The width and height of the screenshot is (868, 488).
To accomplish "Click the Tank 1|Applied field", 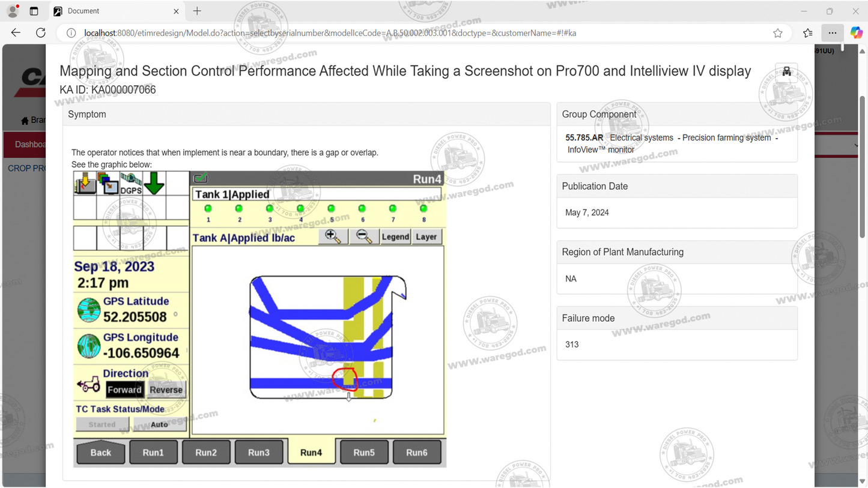I will [x=317, y=194].
